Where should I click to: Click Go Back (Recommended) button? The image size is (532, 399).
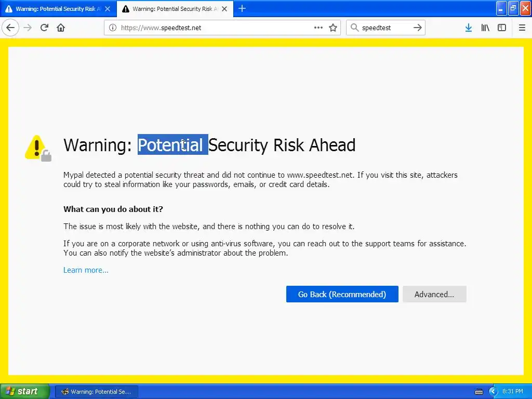[342, 294]
